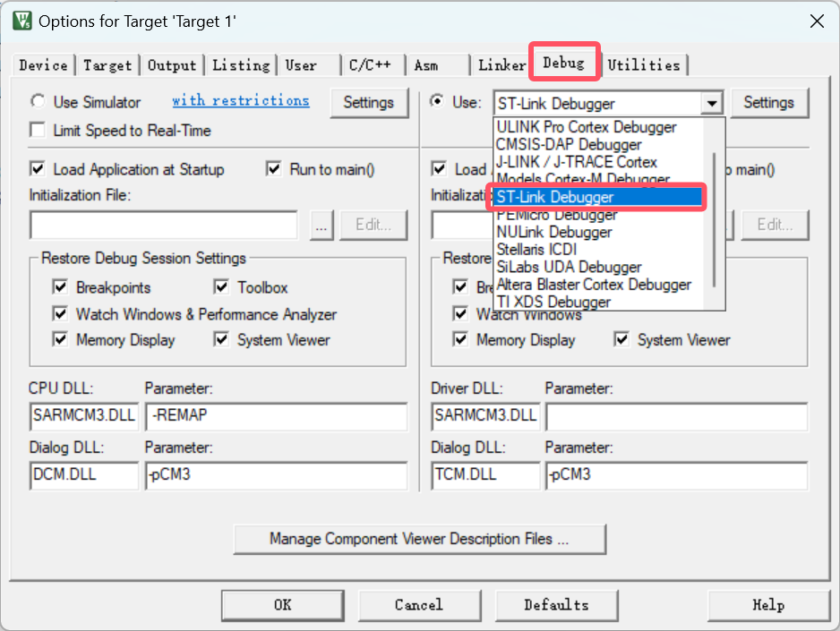The height and width of the screenshot is (631, 840).
Task: Open Help for this dialog
Action: click(768, 605)
